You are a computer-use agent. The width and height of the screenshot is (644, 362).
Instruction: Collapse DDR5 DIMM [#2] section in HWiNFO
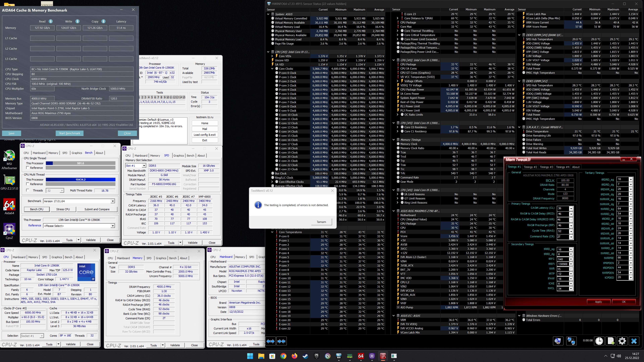(x=519, y=81)
